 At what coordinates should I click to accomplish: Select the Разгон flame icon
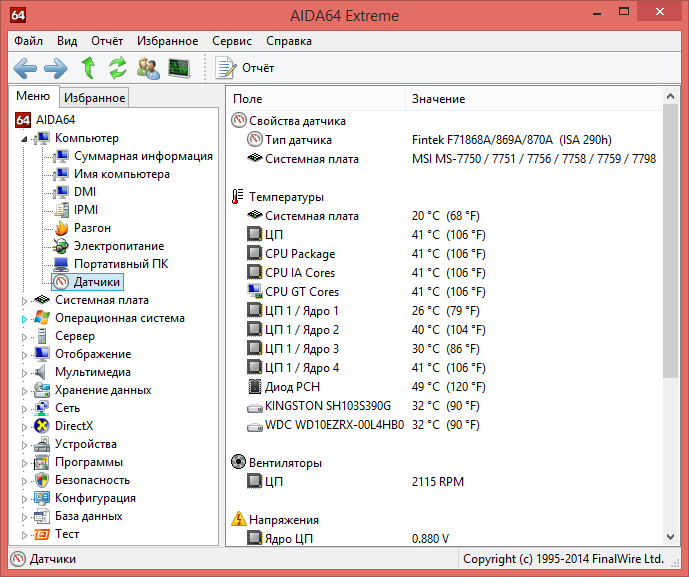[x=62, y=228]
